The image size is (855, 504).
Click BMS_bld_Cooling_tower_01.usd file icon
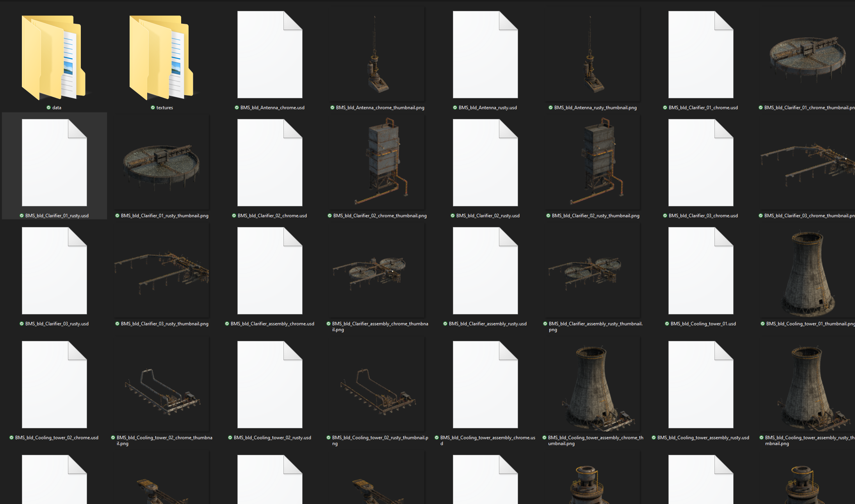point(701,271)
